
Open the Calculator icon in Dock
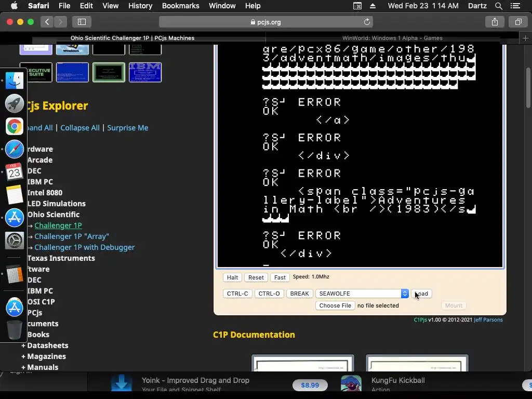tap(14, 274)
